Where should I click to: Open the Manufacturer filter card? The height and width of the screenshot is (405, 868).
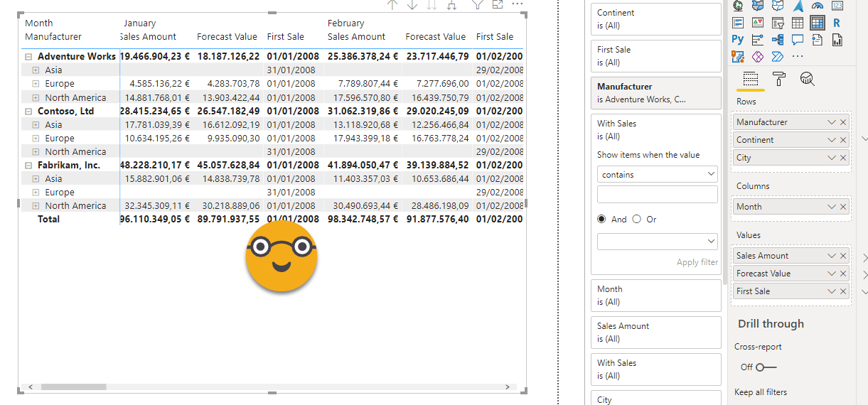coord(656,93)
